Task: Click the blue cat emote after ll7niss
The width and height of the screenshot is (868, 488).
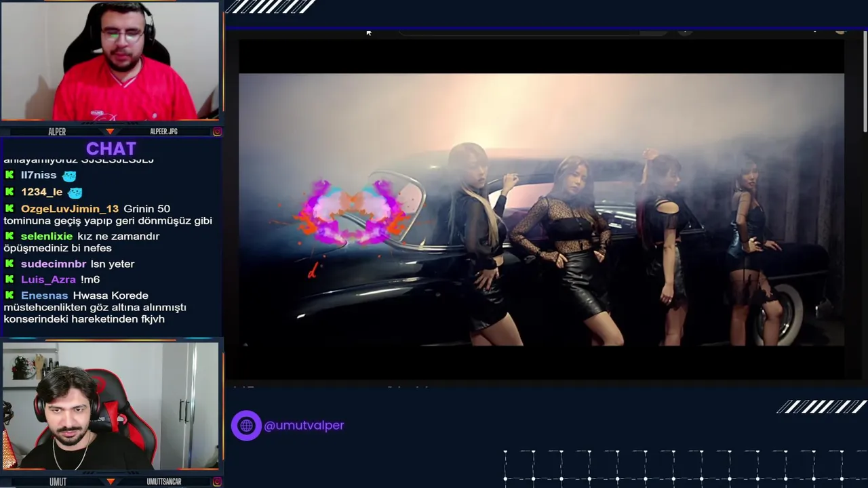Action: 69,176
